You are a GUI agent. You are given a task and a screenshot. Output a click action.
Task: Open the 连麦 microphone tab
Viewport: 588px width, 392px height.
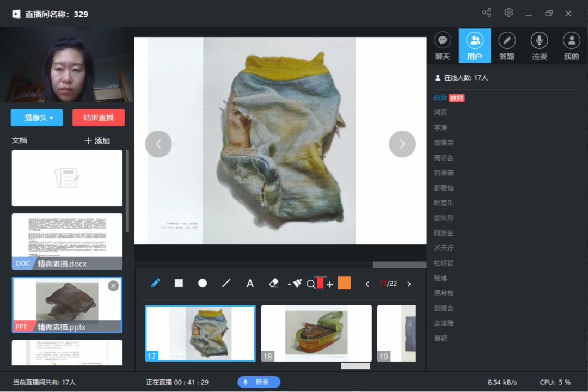(540, 45)
